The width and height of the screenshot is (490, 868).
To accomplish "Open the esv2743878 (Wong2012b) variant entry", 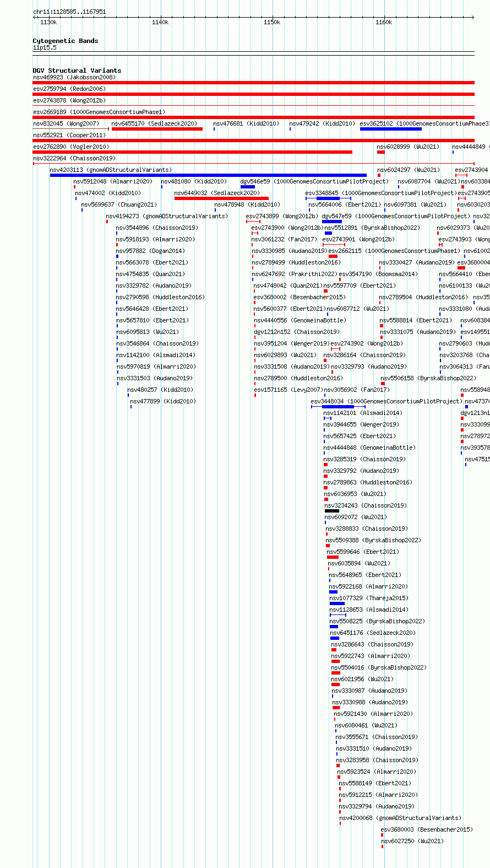I will [x=69, y=100].
